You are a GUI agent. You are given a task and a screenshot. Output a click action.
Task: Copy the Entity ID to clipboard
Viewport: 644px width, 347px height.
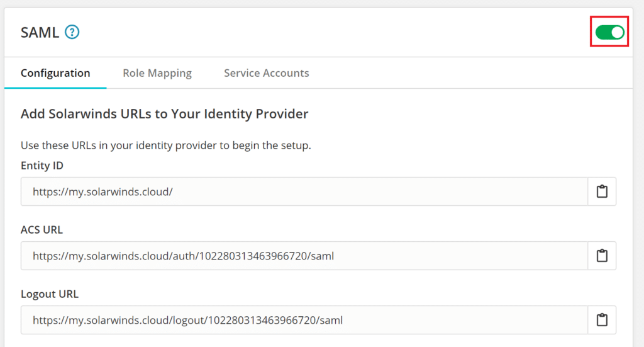[x=602, y=191]
